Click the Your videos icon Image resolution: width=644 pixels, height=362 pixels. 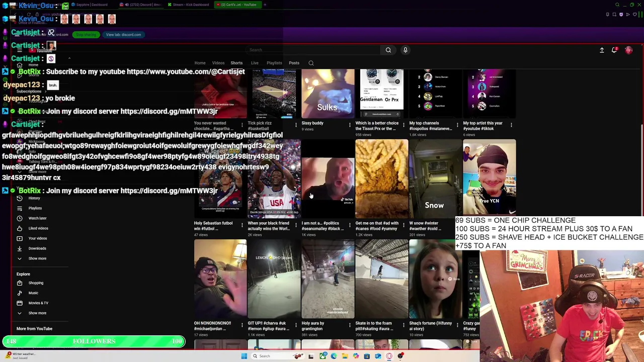click(x=20, y=238)
